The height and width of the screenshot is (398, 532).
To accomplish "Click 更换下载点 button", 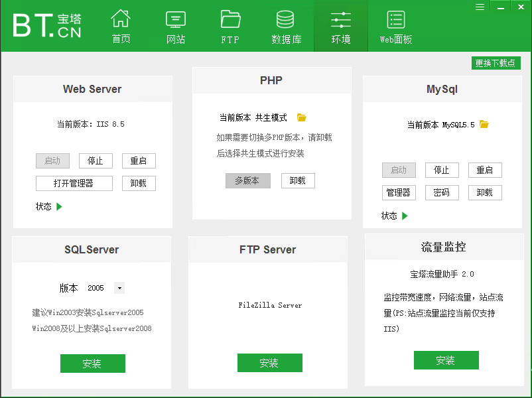I will click(x=496, y=63).
